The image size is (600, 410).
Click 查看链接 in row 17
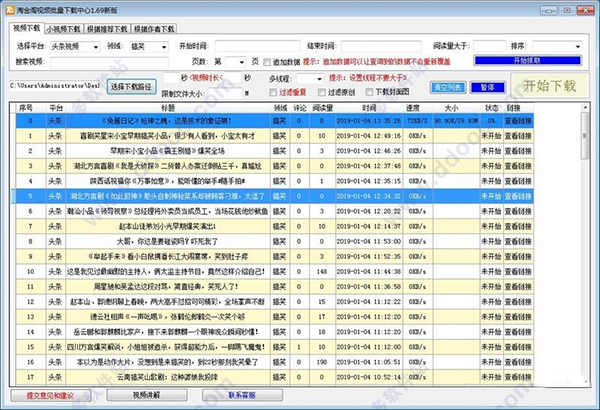tap(518, 377)
